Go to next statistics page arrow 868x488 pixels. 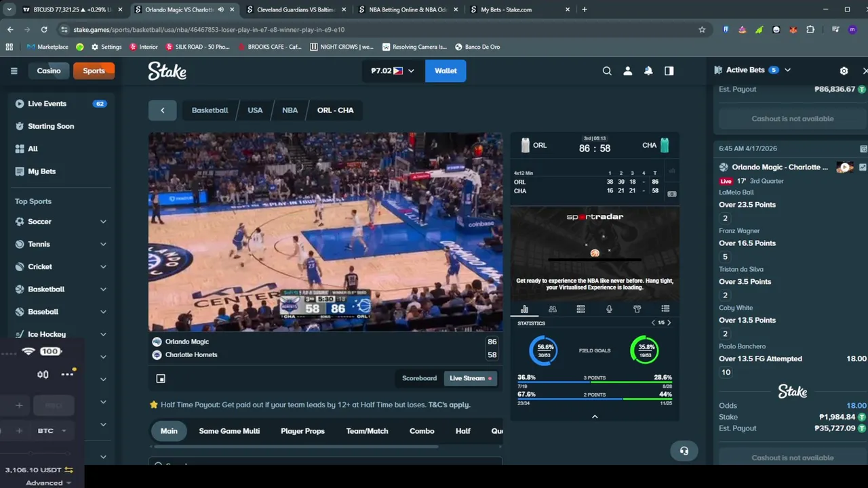tap(669, 323)
